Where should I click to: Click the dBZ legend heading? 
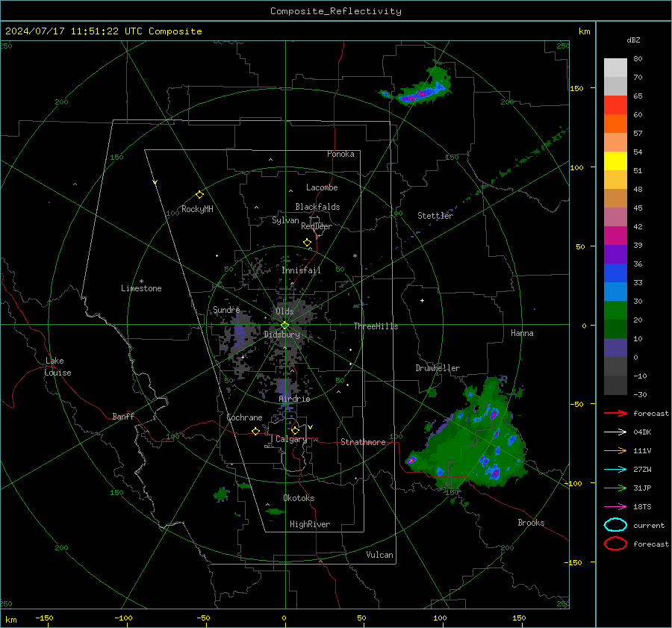tap(633, 40)
